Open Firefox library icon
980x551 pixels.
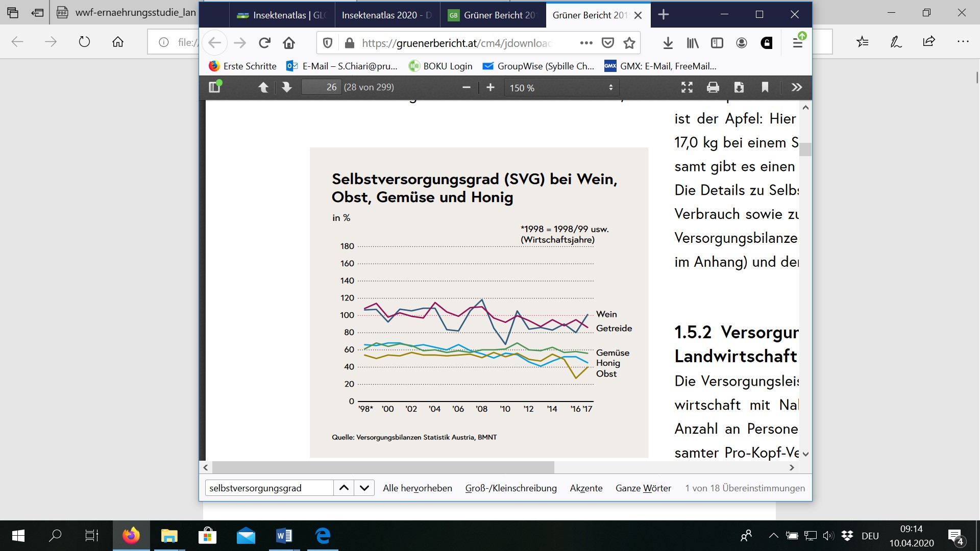(693, 43)
